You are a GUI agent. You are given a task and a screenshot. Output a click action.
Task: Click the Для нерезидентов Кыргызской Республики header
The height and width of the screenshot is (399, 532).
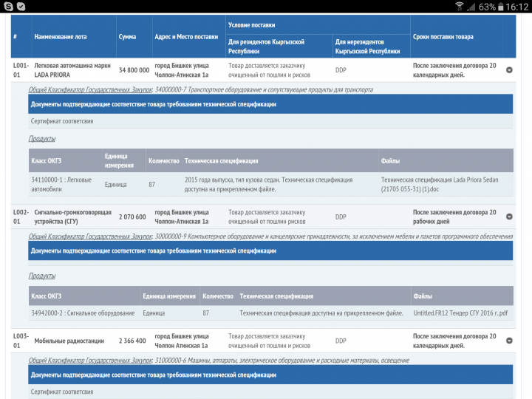pyautogui.click(x=367, y=47)
